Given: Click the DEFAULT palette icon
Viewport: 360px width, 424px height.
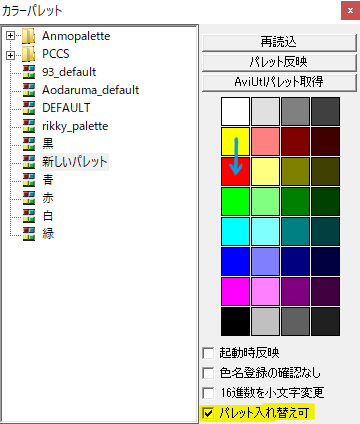Looking at the screenshot, I should tap(29, 108).
